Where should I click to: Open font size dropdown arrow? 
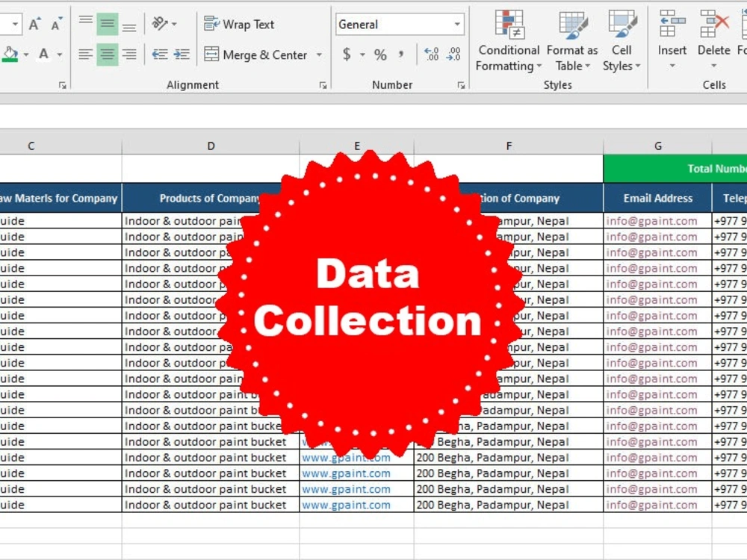tap(15, 24)
